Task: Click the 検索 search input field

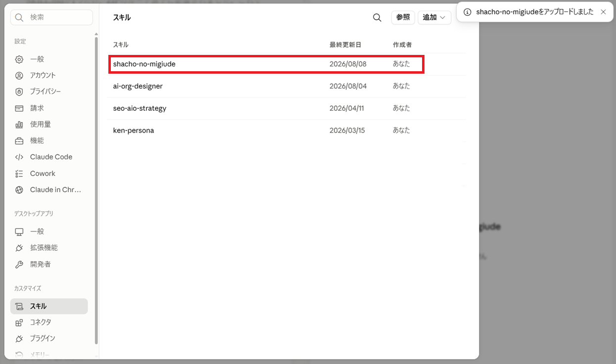Action: click(x=51, y=17)
